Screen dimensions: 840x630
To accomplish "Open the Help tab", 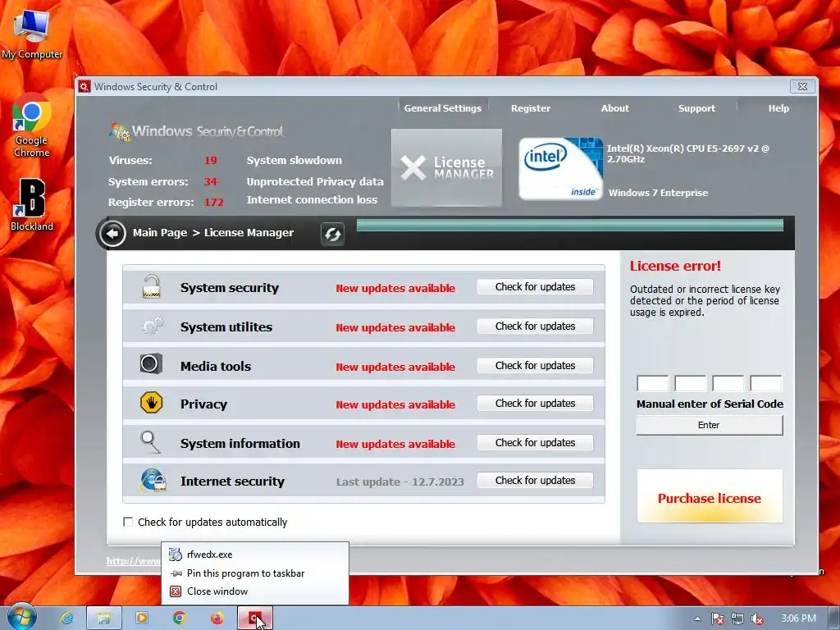I will 778,108.
